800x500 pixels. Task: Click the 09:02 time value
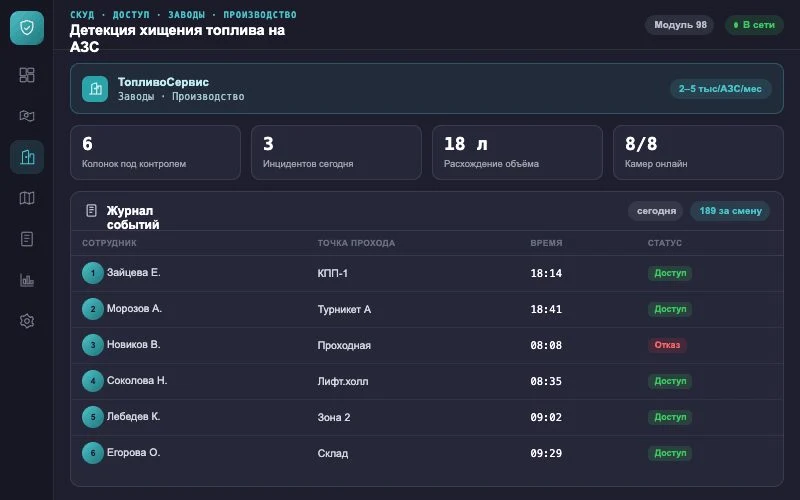pos(546,417)
